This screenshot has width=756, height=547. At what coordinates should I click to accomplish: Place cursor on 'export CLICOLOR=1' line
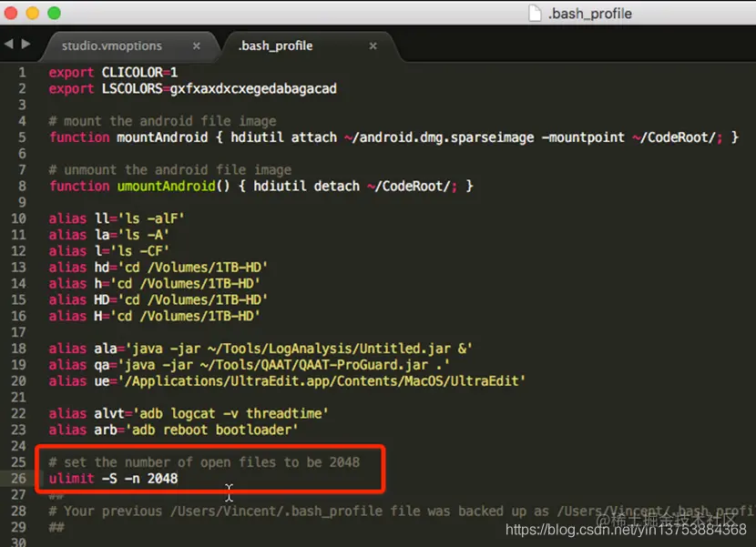point(113,72)
